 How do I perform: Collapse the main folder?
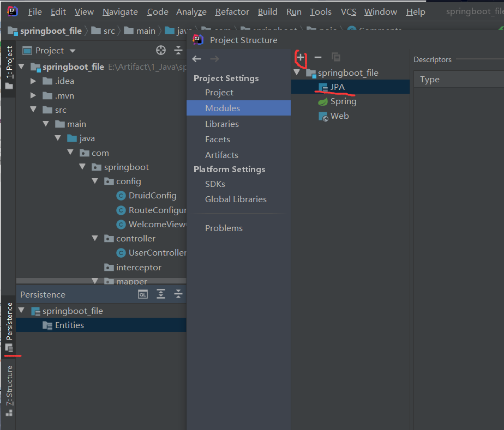[x=46, y=124]
